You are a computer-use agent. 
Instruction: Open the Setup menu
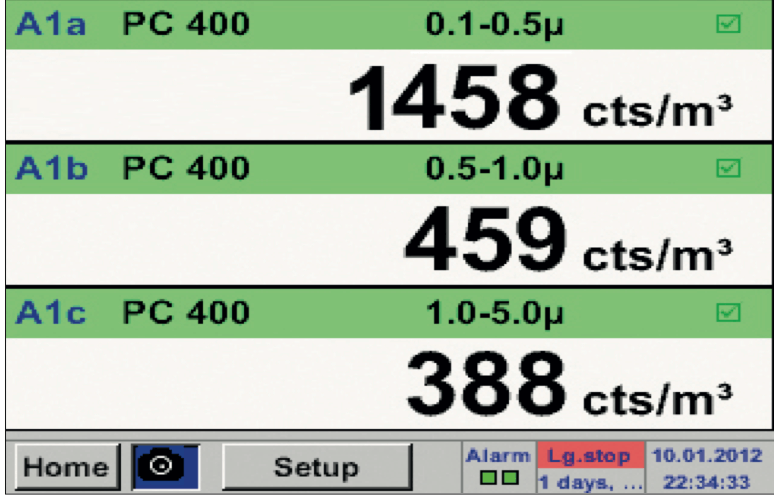tap(316, 466)
